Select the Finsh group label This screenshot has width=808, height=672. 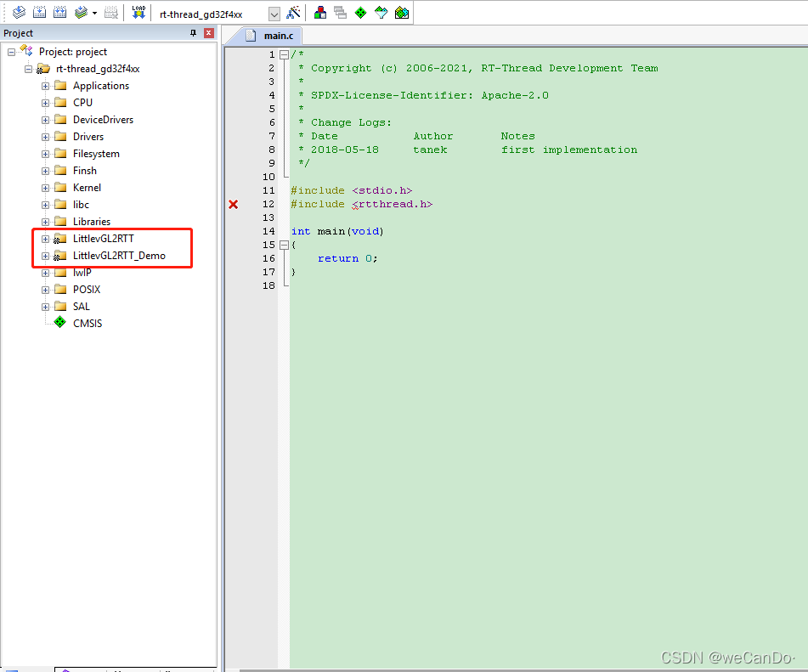pyautogui.click(x=84, y=171)
